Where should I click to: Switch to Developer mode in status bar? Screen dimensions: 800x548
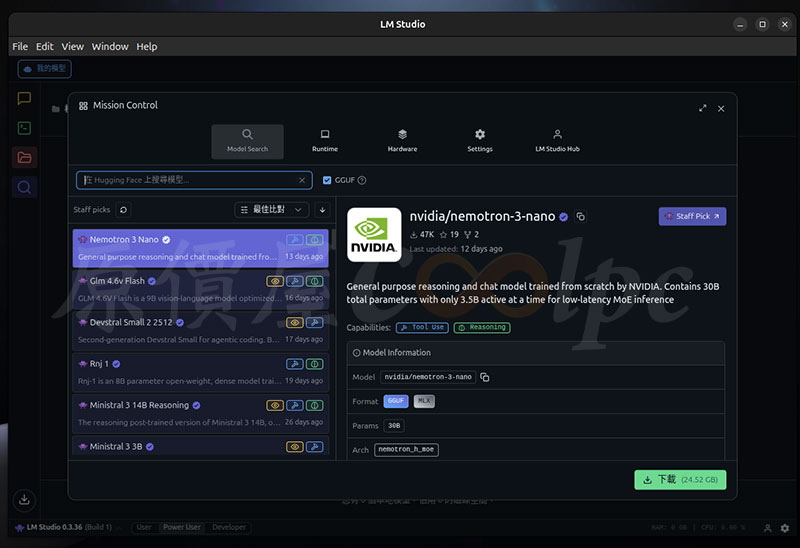point(229,527)
